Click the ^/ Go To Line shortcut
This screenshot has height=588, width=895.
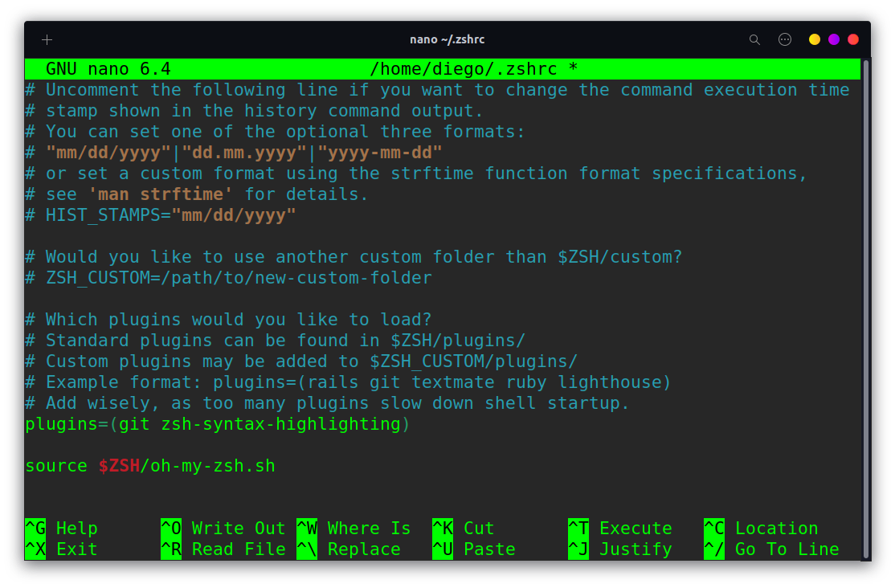[772, 549]
